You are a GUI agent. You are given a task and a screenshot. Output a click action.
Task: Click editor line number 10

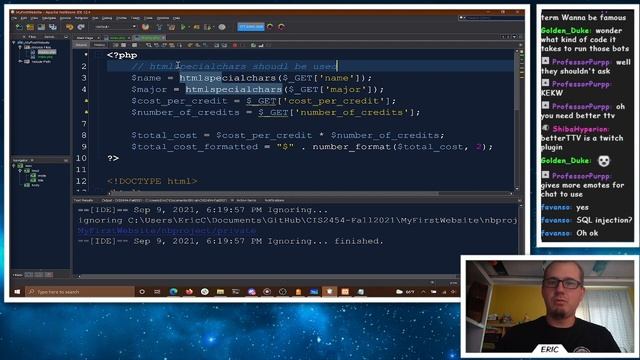[81, 158]
